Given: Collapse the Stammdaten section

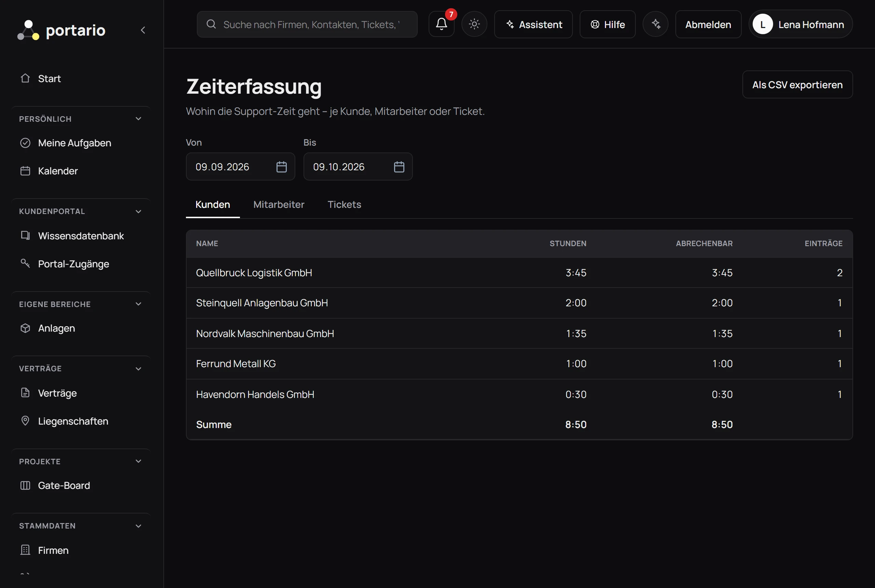Looking at the screenshot, I should (138, 526).
